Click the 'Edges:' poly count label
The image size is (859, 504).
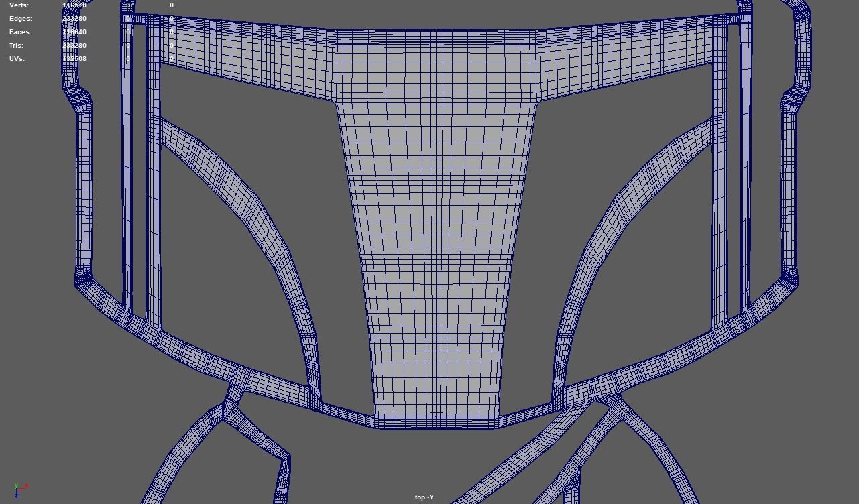pyautogui.click(x=20, y=19)
